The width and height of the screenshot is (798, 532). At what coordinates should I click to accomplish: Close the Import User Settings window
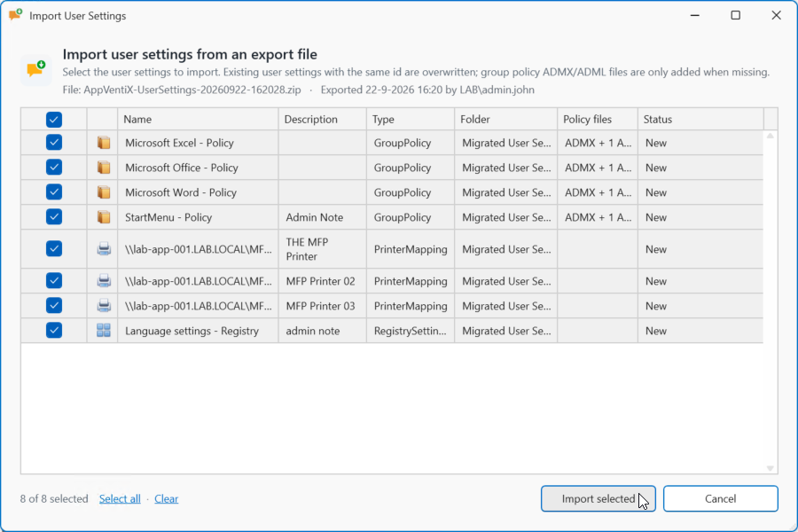coord(776,15)
